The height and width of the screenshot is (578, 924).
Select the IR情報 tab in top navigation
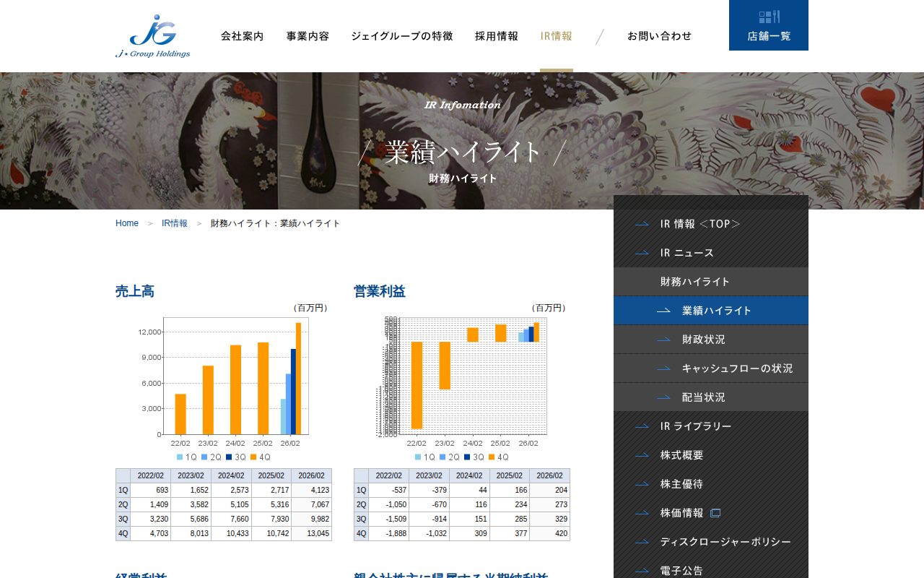tap(557, 36)
